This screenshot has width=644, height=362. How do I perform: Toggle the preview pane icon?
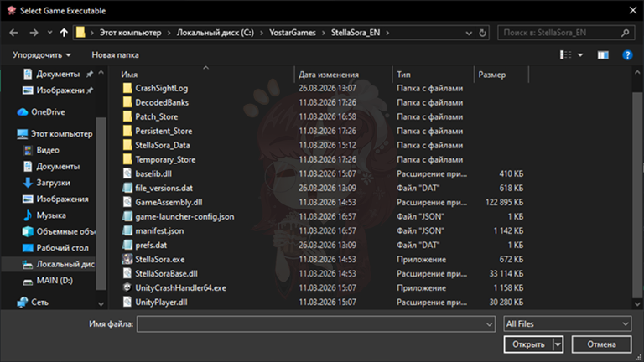[603, 54]
